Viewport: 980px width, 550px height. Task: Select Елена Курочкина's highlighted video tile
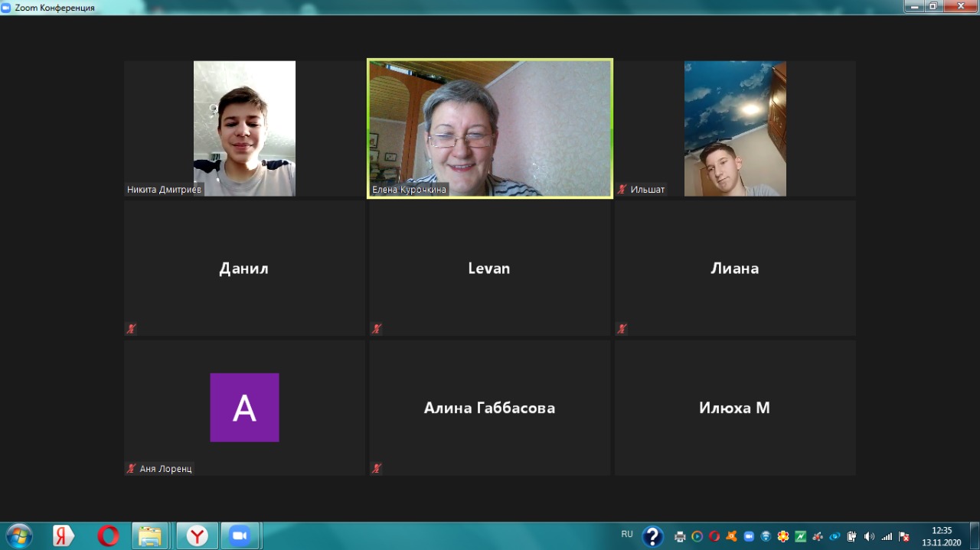[x=490, y=129]
